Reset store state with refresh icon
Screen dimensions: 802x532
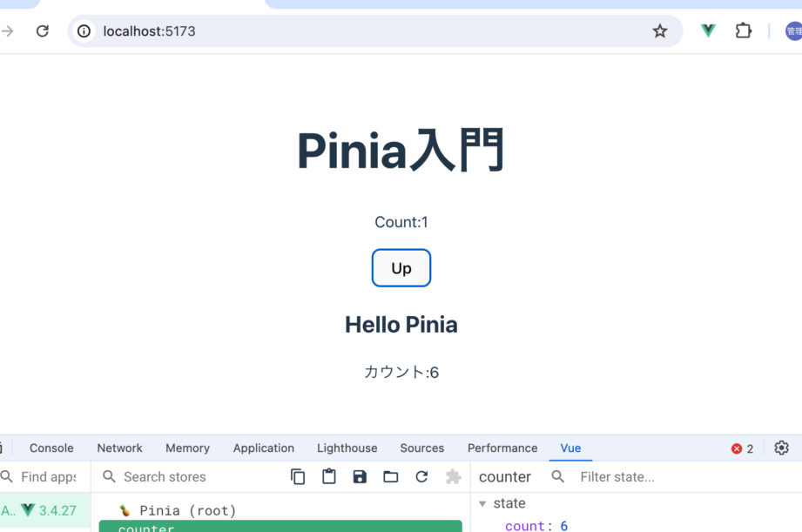(x=421, y=477)
